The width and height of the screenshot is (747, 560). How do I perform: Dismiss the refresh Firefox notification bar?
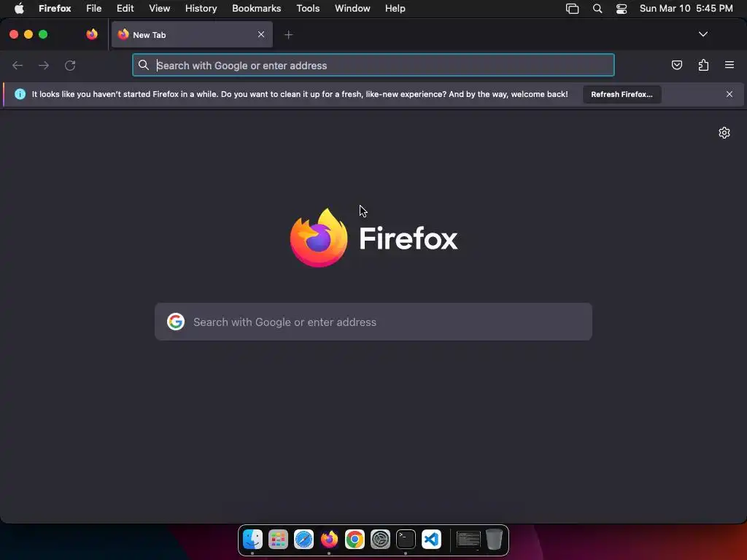tap(729, 94)
